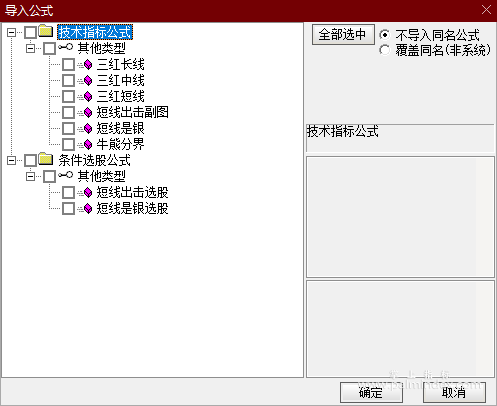Click the magenta formula icon of 三红中线
The image size is (497, 406).
pos(88,80)
